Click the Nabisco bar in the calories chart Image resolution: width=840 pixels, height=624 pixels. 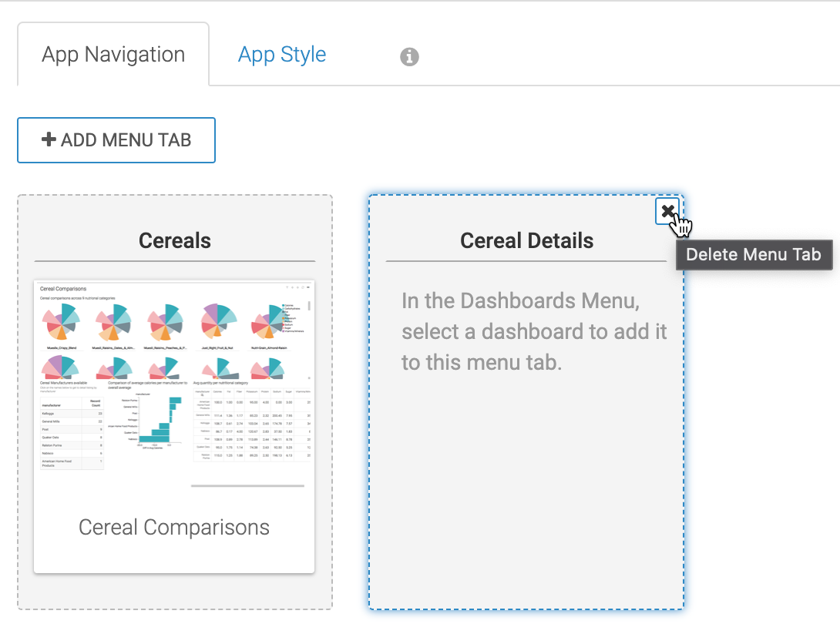[154, 439]
